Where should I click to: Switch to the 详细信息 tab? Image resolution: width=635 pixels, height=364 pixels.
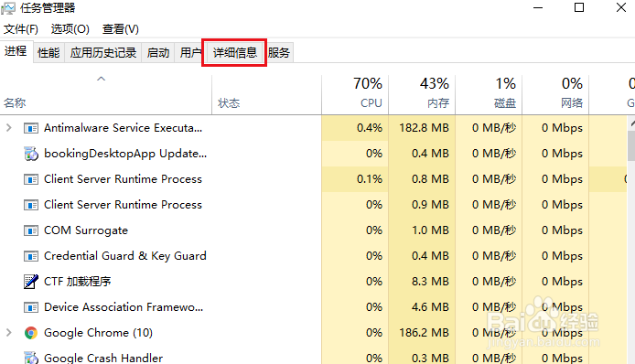click(235, 53)
